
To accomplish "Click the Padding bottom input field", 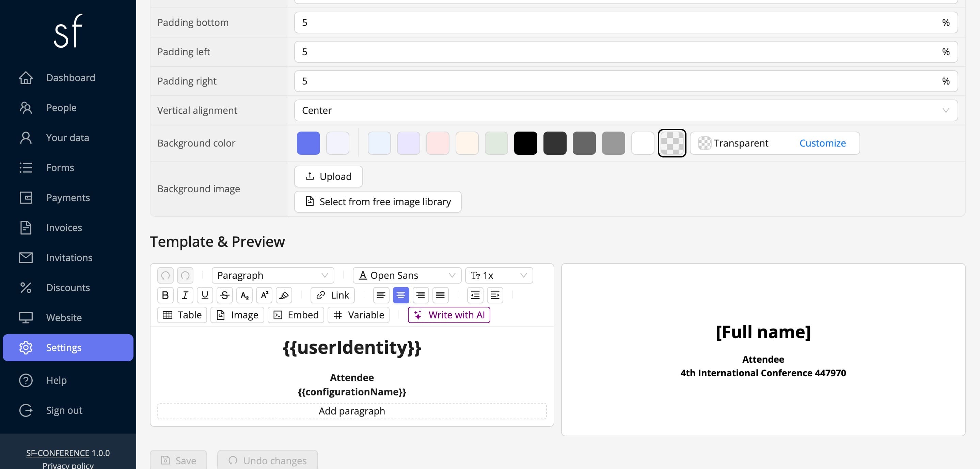I will (x=626, y=22).
